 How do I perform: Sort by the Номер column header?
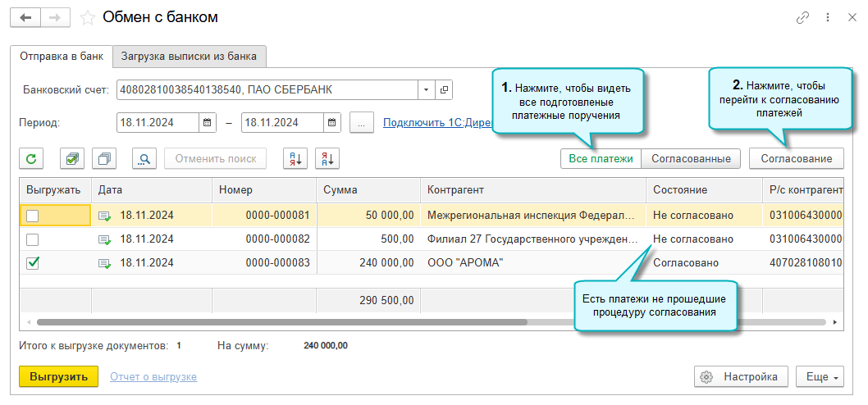(264, 189)
